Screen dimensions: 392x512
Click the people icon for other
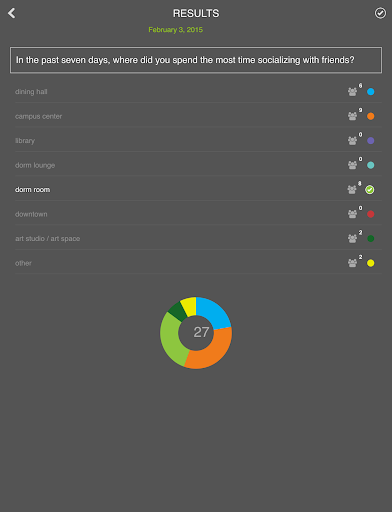[352, 263]
